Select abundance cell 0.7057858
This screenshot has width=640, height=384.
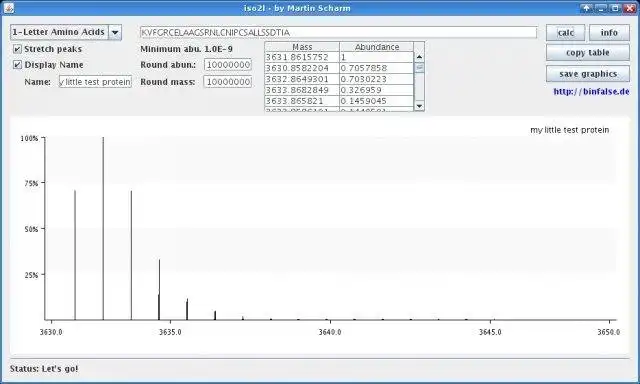coord(377,68)
